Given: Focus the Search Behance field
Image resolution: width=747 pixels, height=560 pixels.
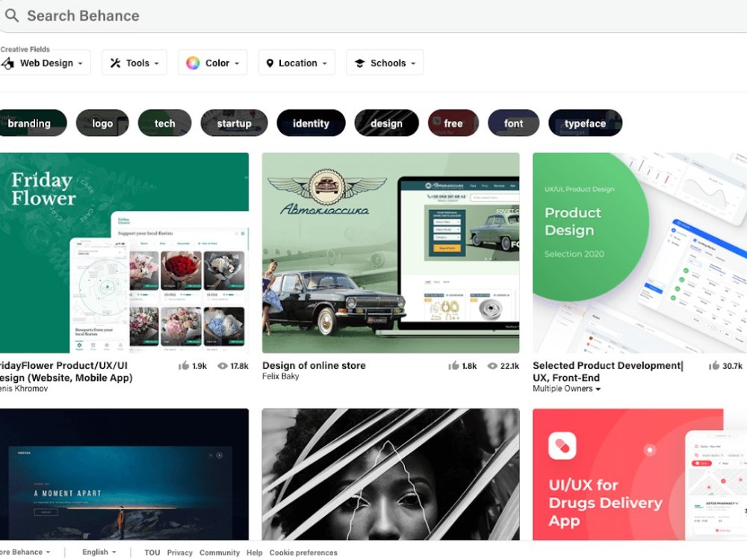Looking at the screenshot, I should [x=373, y=16].
